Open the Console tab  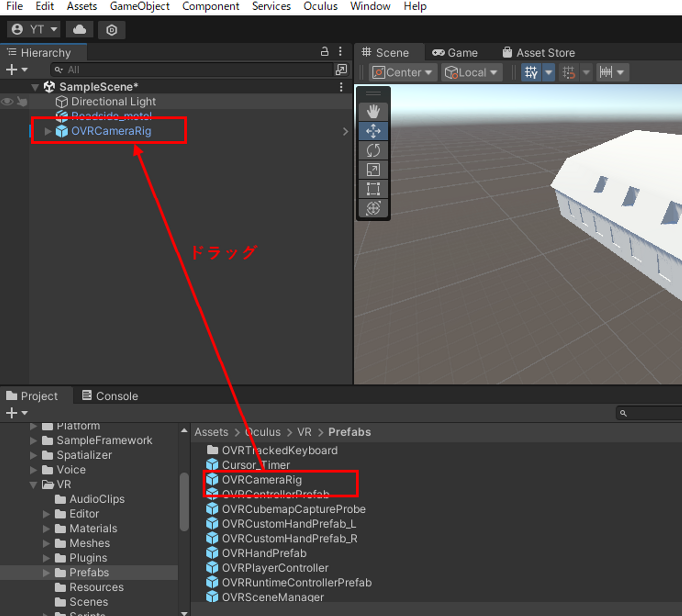pyautogui.click(x=110, y=396)
